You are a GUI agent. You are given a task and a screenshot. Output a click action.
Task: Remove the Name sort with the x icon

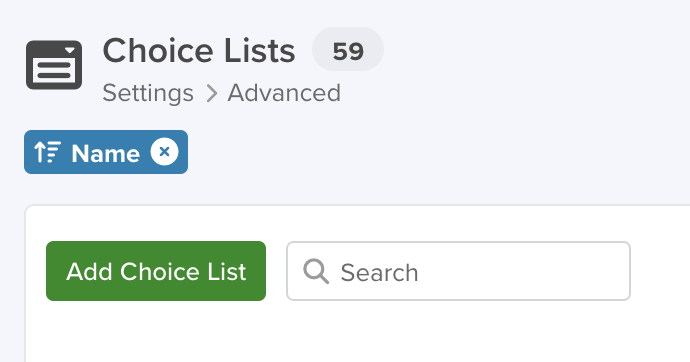pyautogui.click(x=165, y=152)
